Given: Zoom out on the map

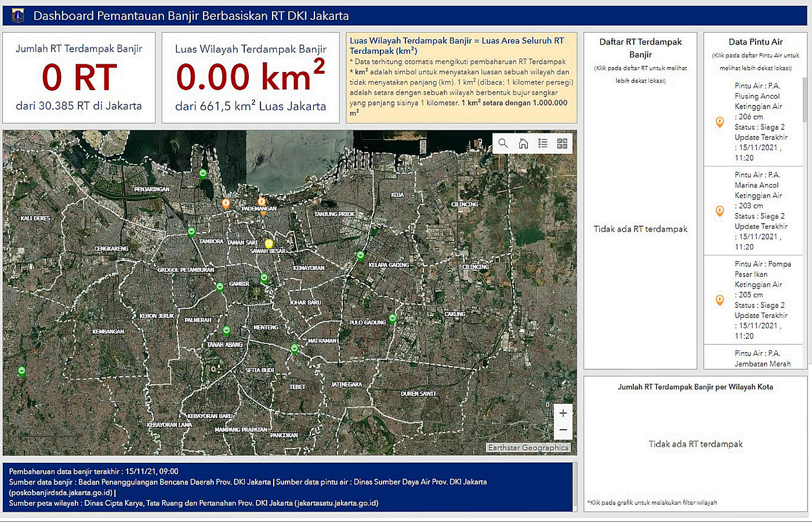Looking at the screenshot, I should (x=563, y=430).
